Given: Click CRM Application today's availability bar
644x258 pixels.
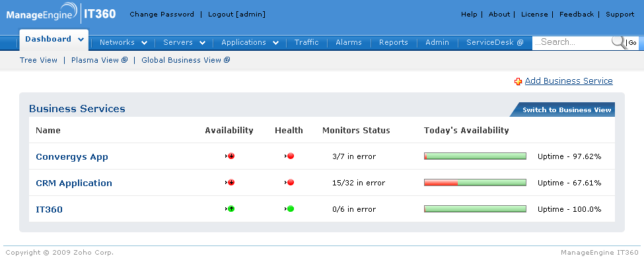Looking at the screenshot, I should point(475,183).
